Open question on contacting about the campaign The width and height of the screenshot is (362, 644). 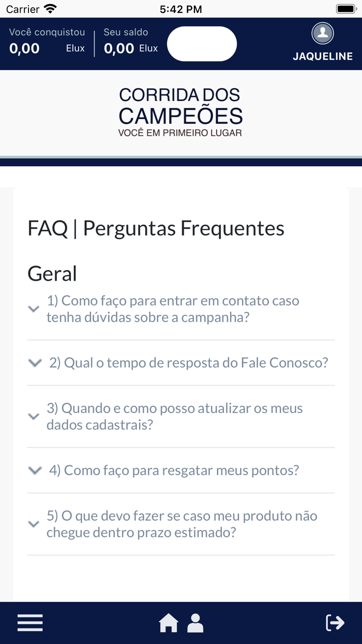[x=173, y=309]
